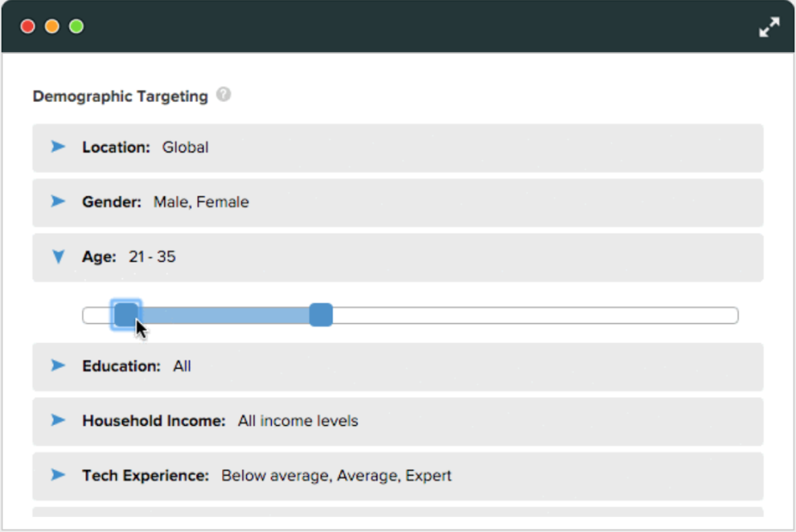Click the green traffic light button
Image resolution: width=796 pixels, height=532 pixels.
pos(75,26)
